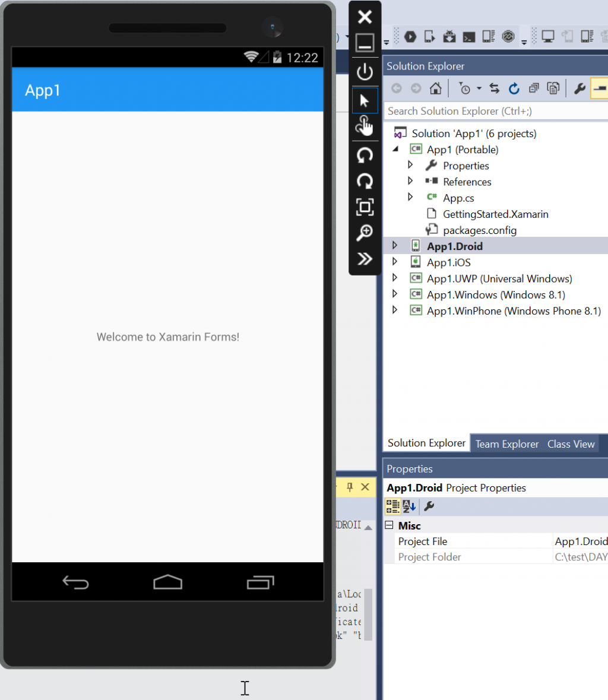This screenshot has height=700, width=608.
Task: Expand the References node
Action: click(410, 181)
